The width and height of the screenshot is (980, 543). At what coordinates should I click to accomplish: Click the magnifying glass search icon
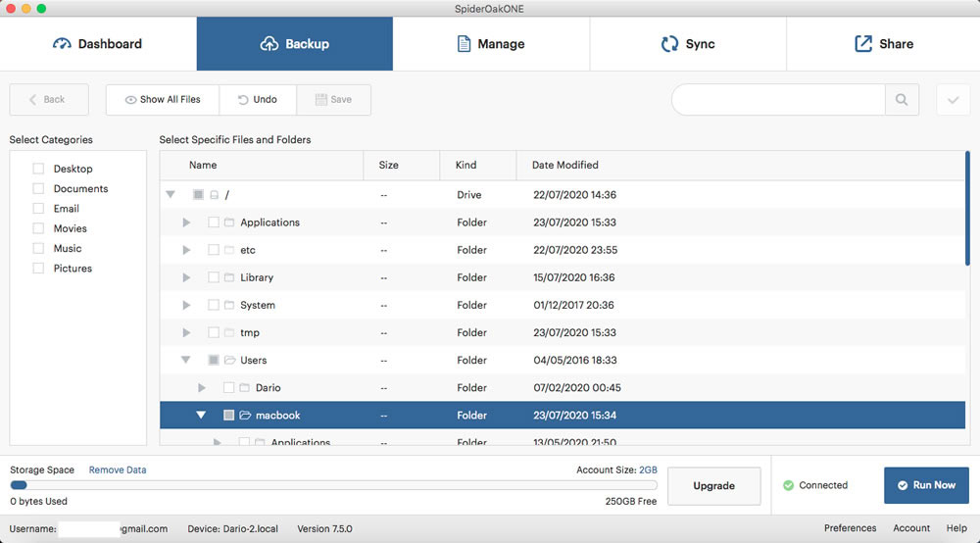pos(902,99)
